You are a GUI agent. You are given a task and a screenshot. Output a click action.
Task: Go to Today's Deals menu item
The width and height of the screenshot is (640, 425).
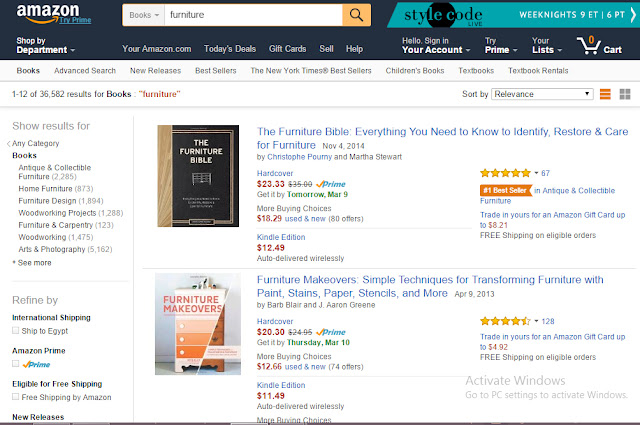click(x=230, y=48)
